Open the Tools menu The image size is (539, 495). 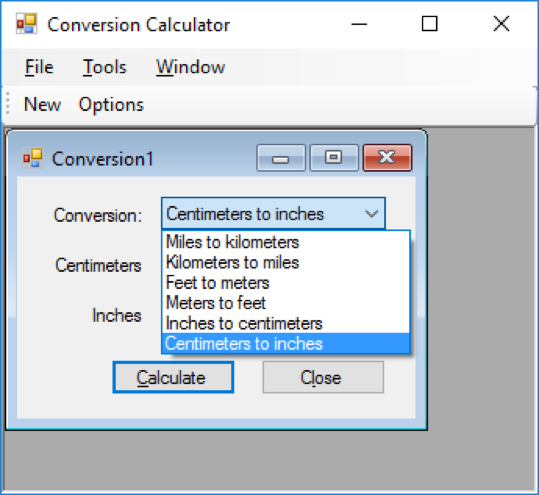click(x=105, y=67)
